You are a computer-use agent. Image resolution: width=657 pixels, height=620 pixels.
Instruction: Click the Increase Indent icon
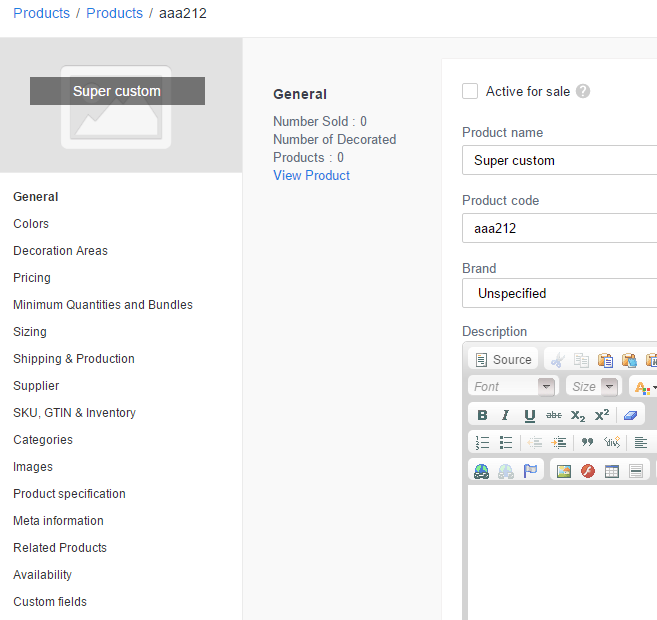coord(559,442)
